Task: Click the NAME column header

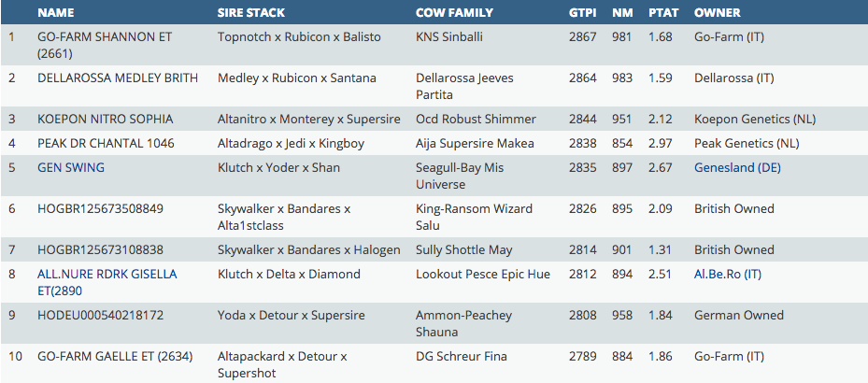Action: pos(55,13)
